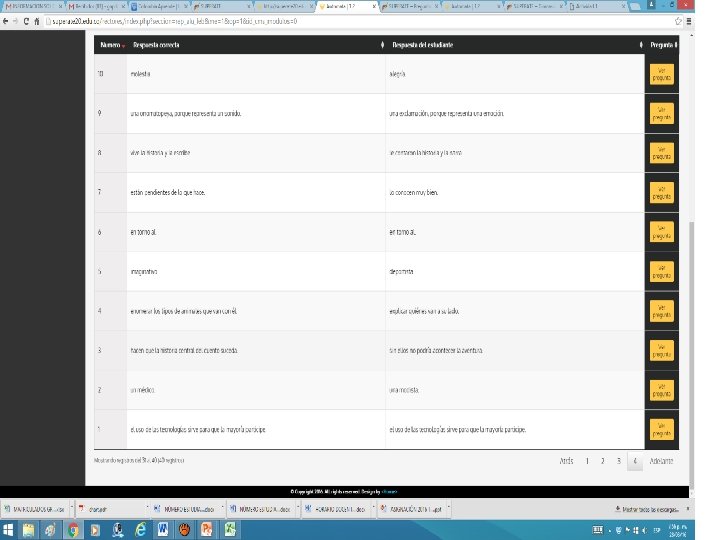Go to pagination page 2
The width and height of the screenshot is (720, 540).
[x=602, y=461]
